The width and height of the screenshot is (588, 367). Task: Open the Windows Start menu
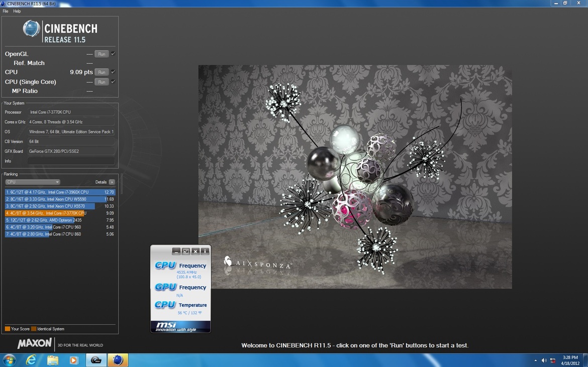[x=10, y=360]
